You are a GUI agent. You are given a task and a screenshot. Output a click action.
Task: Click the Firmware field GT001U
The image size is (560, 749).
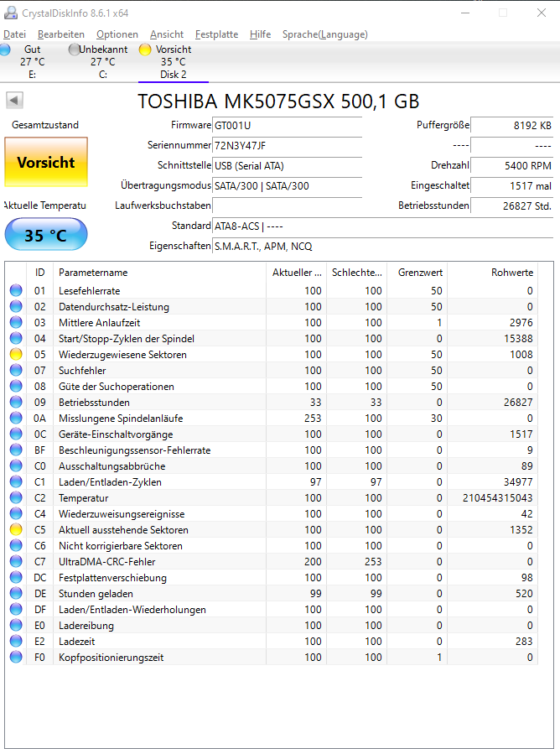[287, 126]
